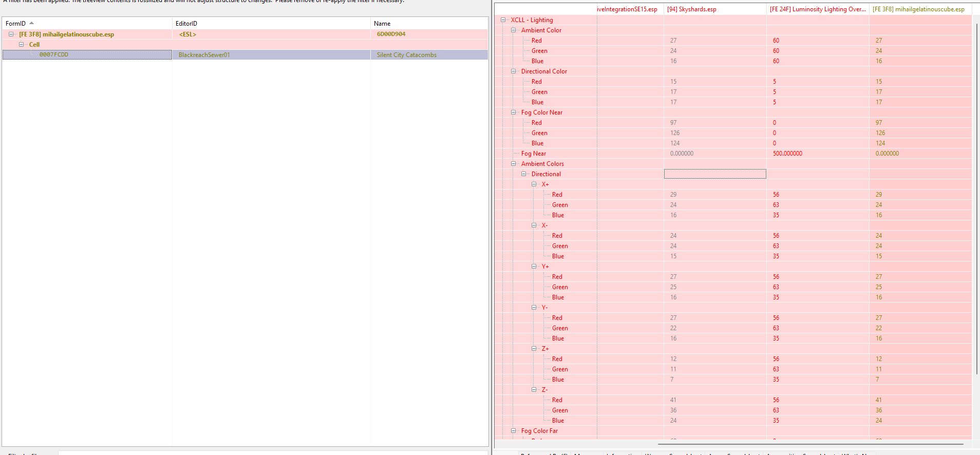Select the BlackreachSewer01 EditorID cell
Image resolution: width=980 pixels, height=455 pixels.
click(x=271, y=55)
